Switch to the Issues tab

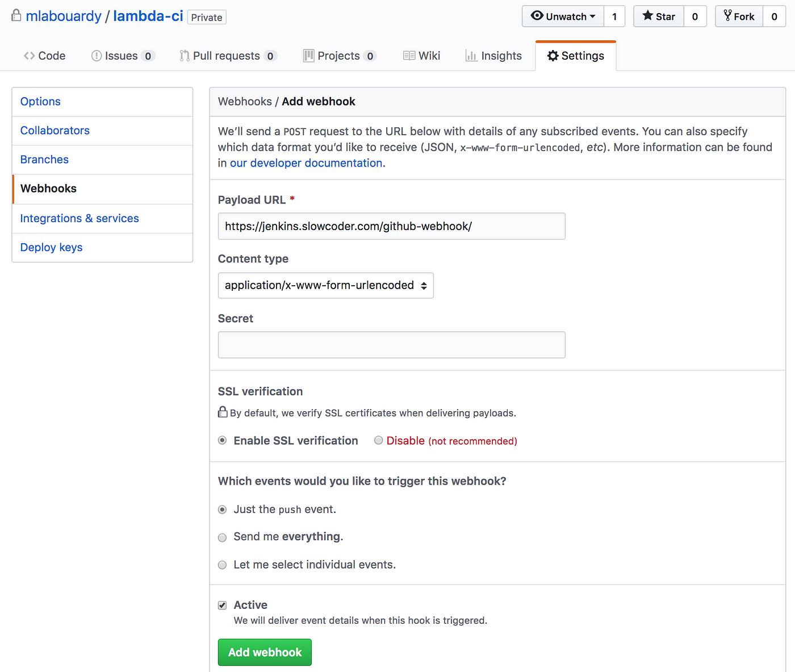tap(123, 56)
